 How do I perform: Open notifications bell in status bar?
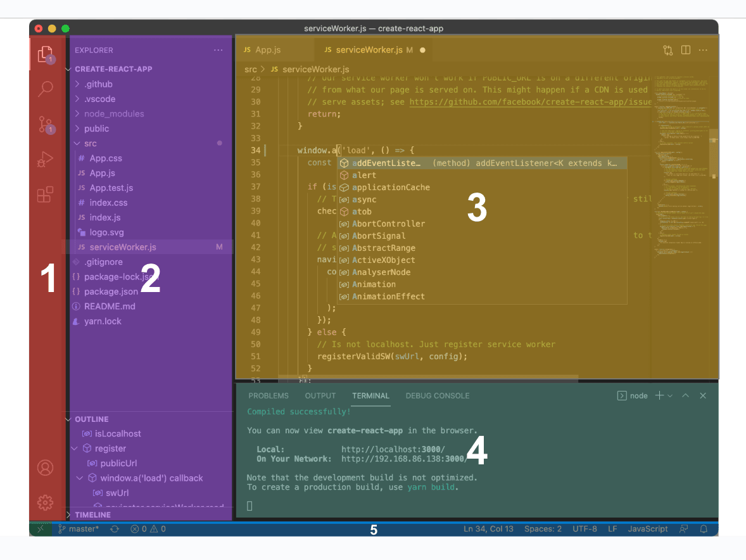point(703,529)
